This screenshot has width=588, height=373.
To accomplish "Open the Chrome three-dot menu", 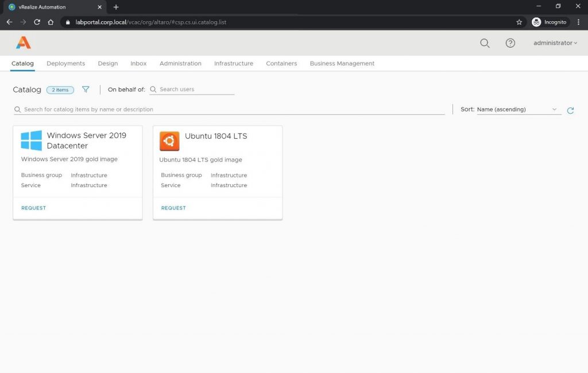I will pyautogui.click(x=579, y=22).
